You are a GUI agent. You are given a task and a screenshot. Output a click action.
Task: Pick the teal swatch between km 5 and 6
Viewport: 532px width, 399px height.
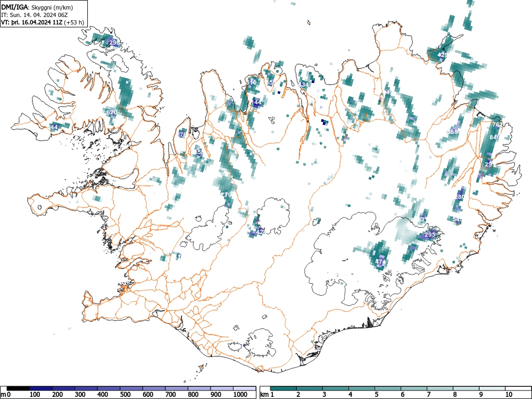387,388
